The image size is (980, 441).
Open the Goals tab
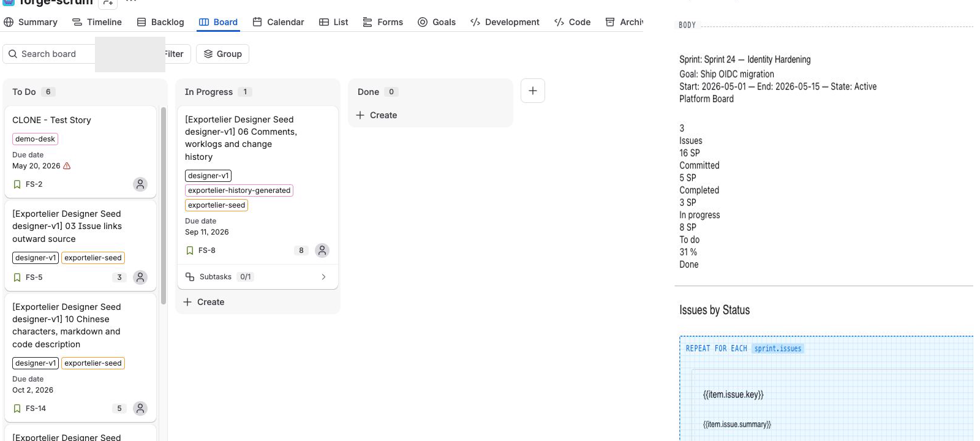[437, 22]
